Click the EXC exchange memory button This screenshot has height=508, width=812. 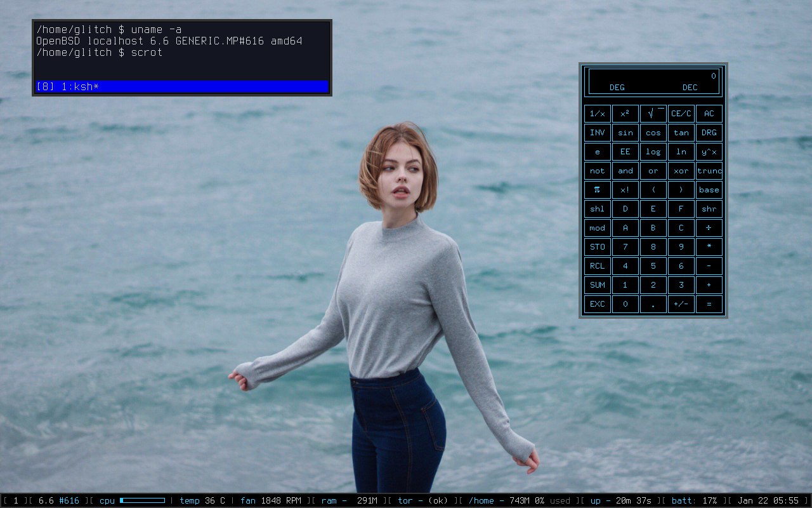(x=598, y=304)
